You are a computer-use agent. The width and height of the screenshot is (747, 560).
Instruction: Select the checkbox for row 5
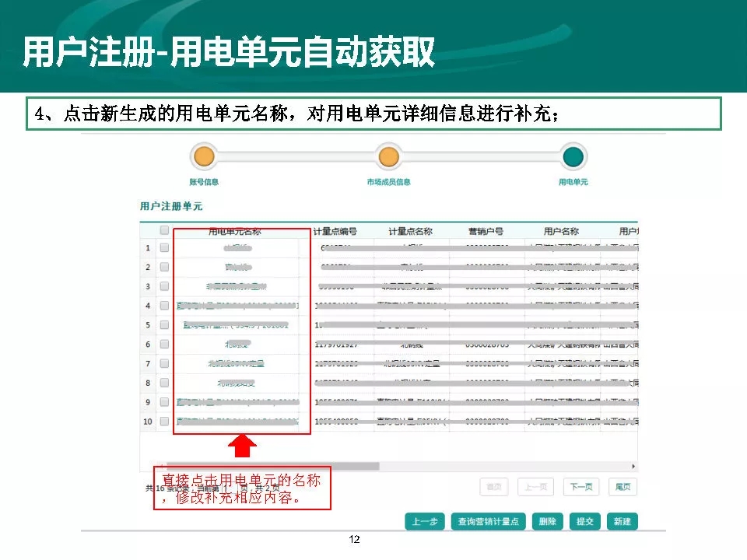[x=164, y=325]
